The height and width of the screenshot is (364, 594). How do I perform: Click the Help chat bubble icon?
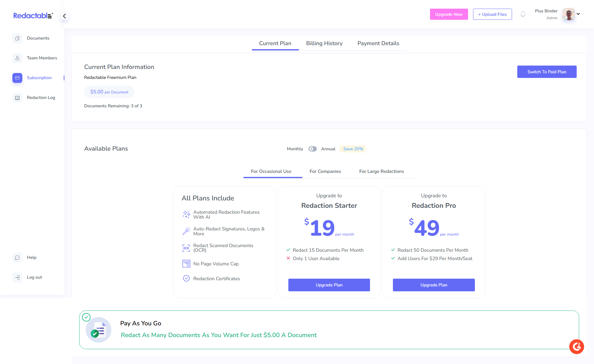tap(17, 258)
